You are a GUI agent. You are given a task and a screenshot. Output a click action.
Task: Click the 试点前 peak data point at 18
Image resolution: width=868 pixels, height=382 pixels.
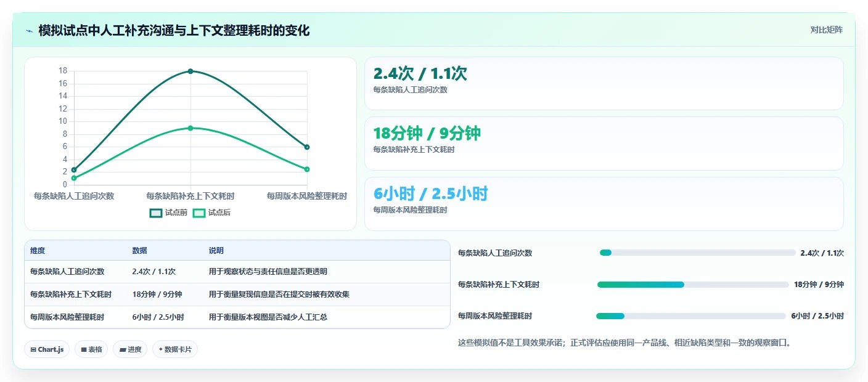[x=190, y=71]
